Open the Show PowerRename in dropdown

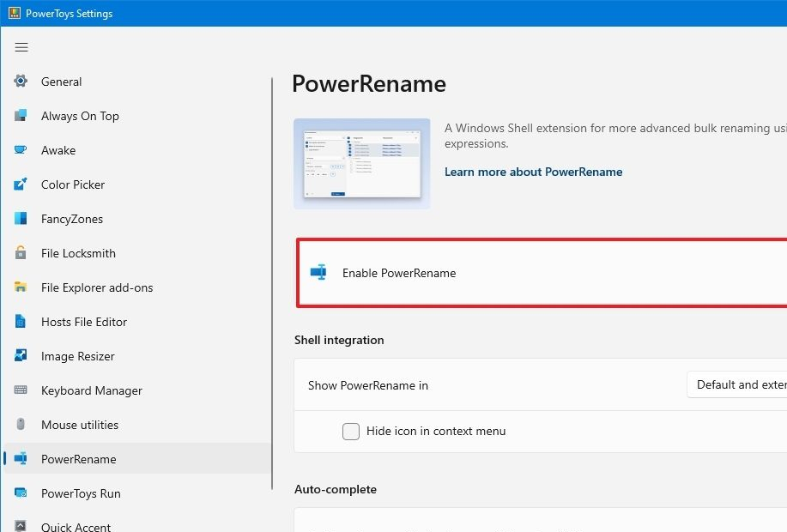[x=737, y=385]
